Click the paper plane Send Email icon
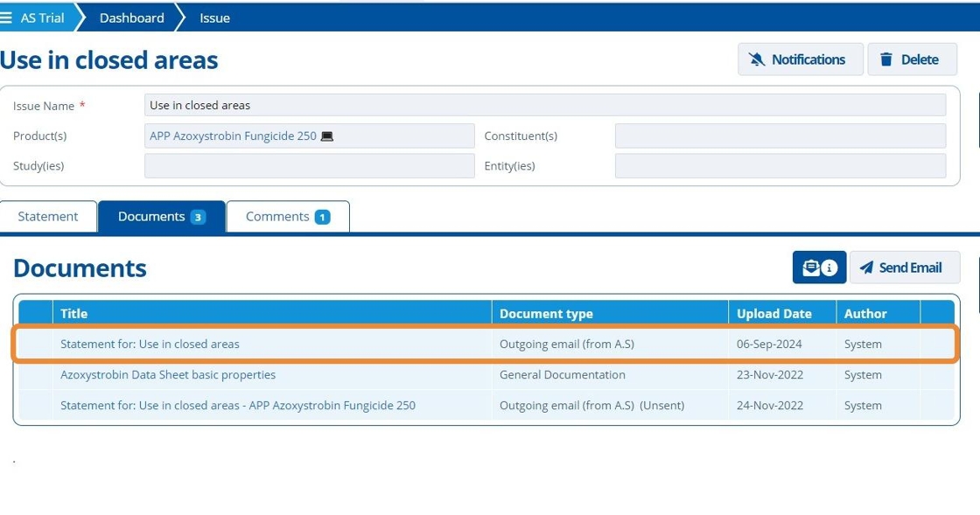 pyautogui.click(x=866, y=268)
